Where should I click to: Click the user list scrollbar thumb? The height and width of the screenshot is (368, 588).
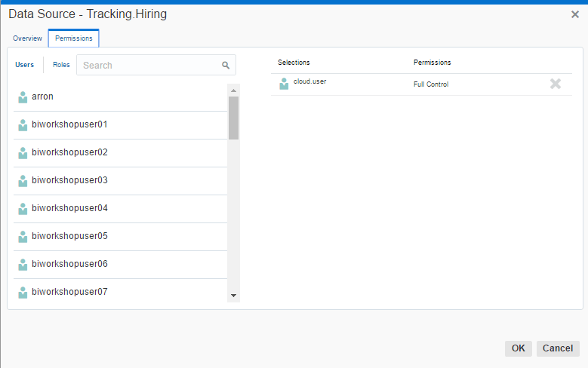[233, 118]
